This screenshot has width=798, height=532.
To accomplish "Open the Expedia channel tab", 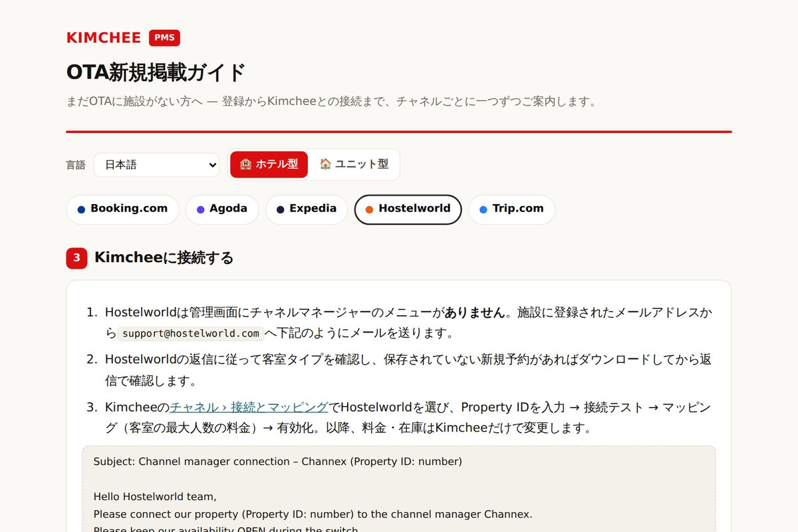I will (x=307, y=209).
